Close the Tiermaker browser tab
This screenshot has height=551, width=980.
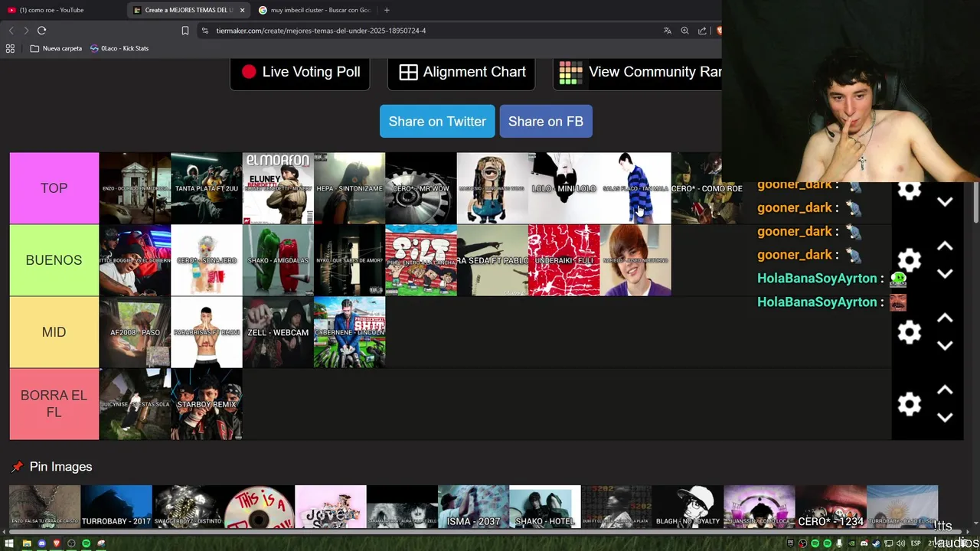pos(242,10)
